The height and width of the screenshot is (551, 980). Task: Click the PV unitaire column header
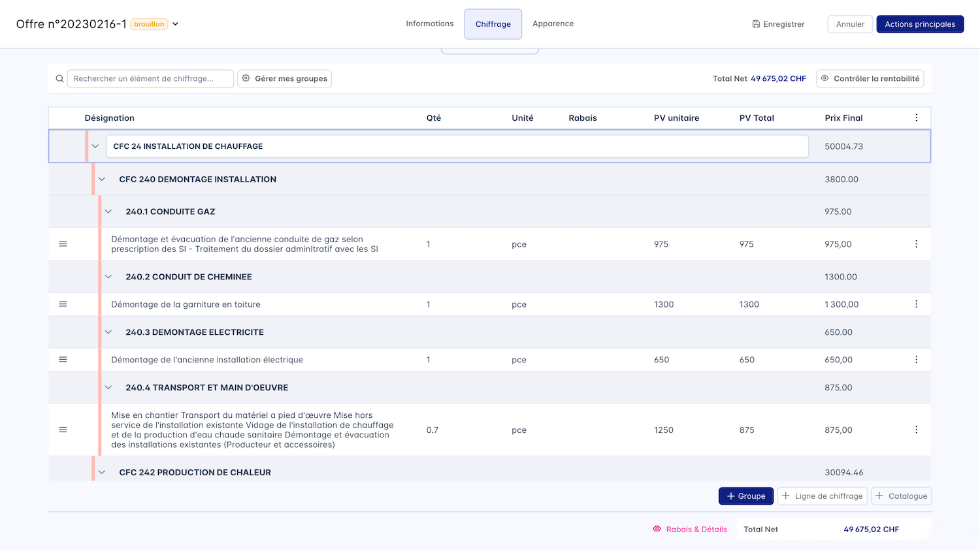click(677, 118)
